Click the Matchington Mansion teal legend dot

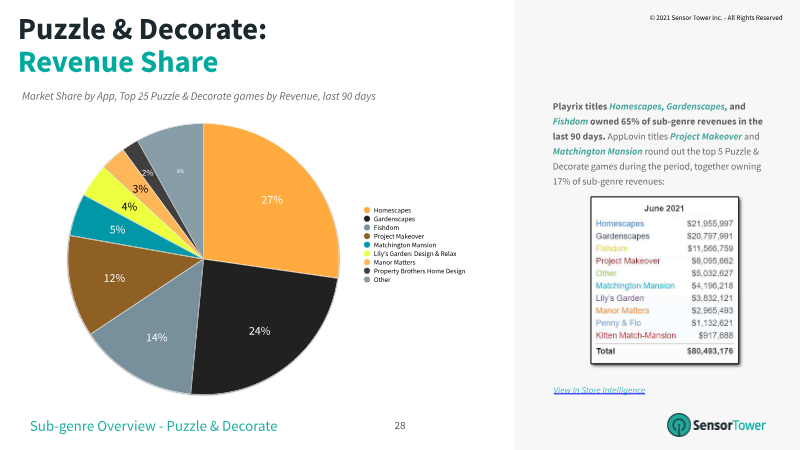(x=367, y=245)
